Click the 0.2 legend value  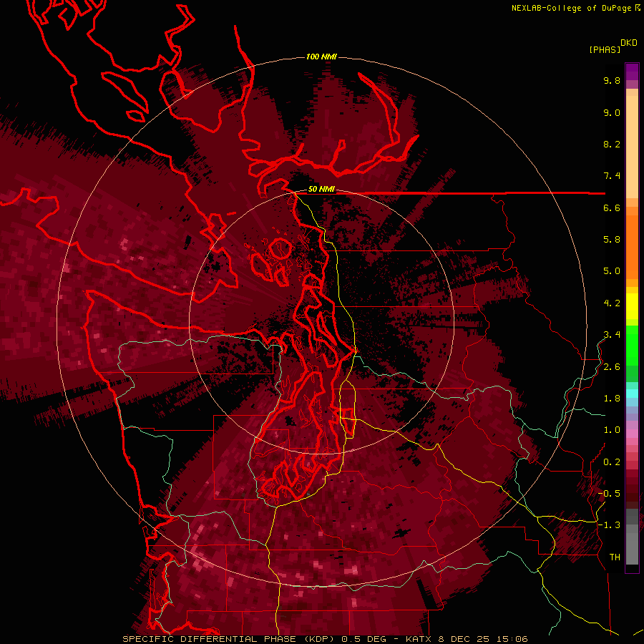[612, 462]
